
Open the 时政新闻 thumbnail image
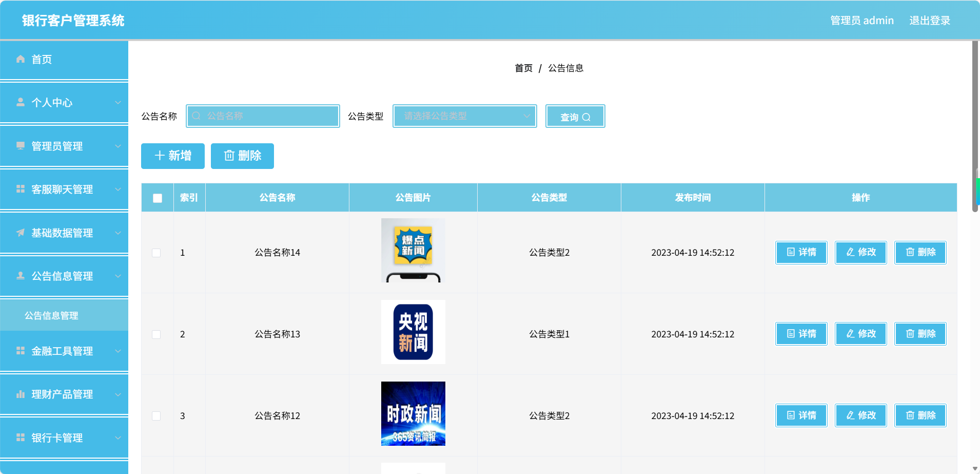pyautogui.click(x=413, y=413)
